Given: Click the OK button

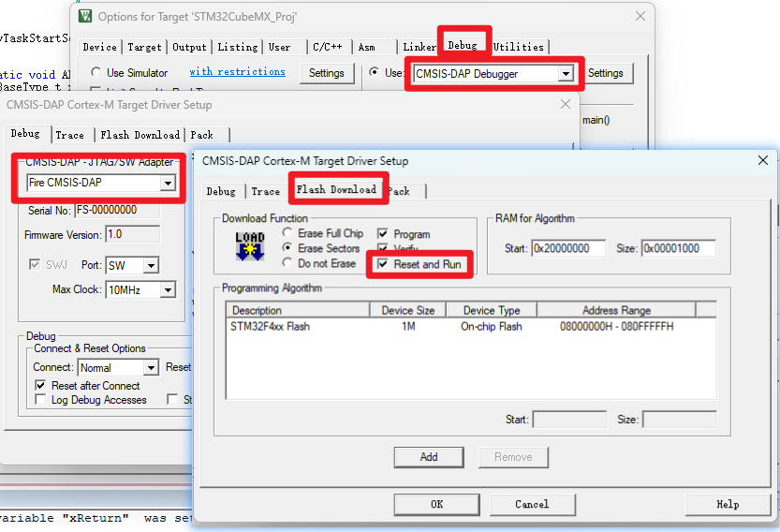Looking at the screenshot, I should point(436,504).
